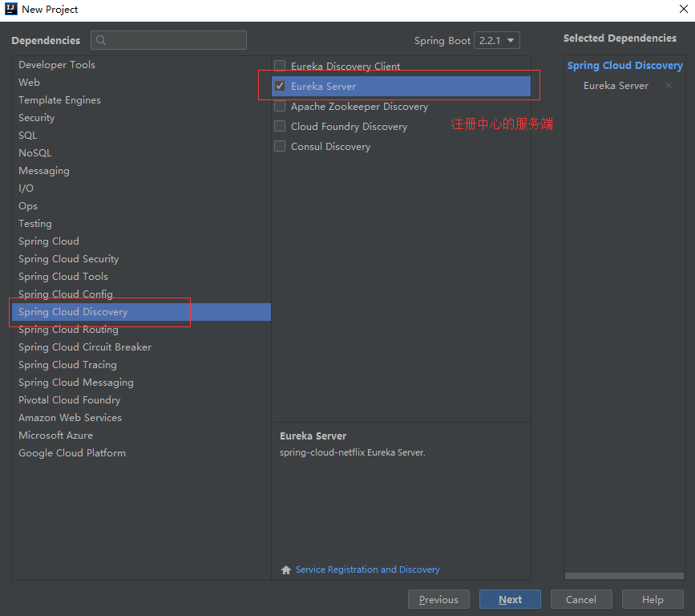Check the Eureka Discovery Client checkbox
695x616 pixels.
coord(280,66)
